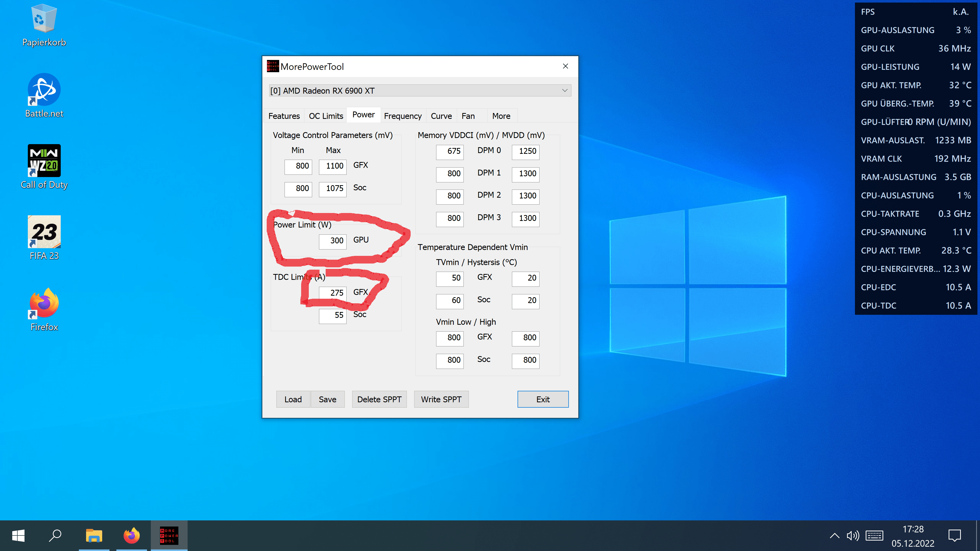Open the Curve tab

(441, 116)
